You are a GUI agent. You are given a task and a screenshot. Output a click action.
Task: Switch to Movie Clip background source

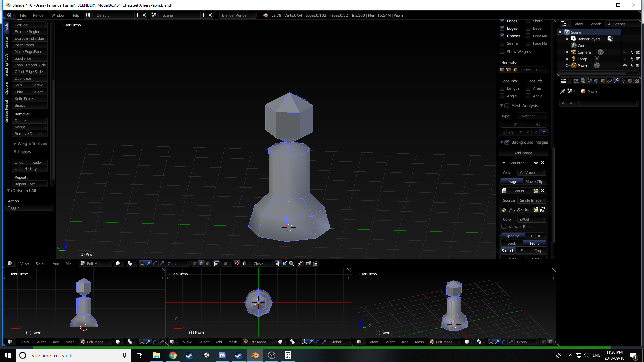(x=534, y=182)
